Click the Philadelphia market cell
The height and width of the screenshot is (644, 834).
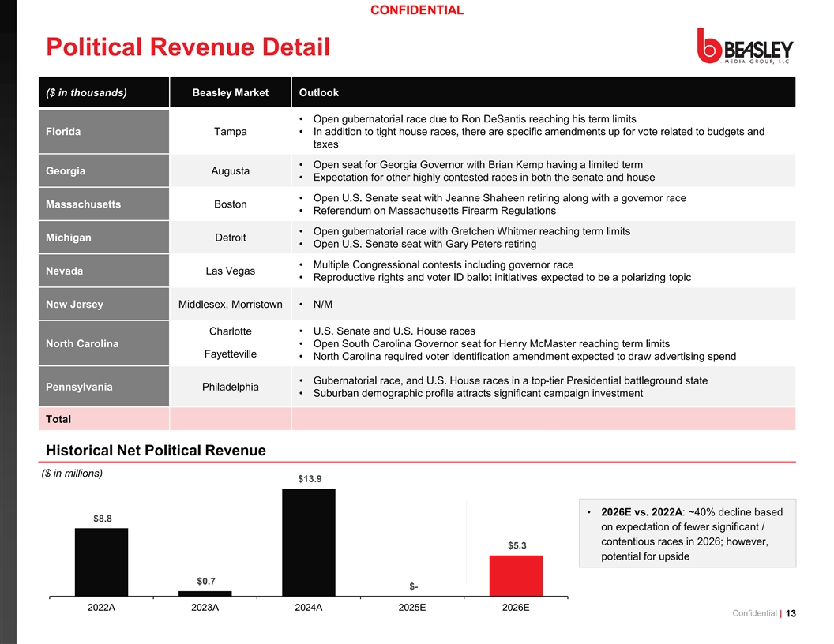[231, 387]
